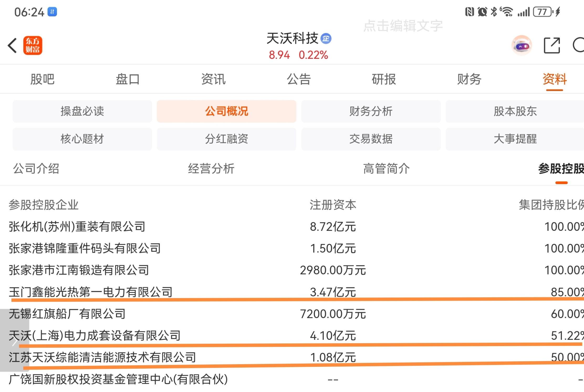The width and height of the screenshot is (584, 392).
Task: Click the share export icon
Action: [x=551, y=46]
